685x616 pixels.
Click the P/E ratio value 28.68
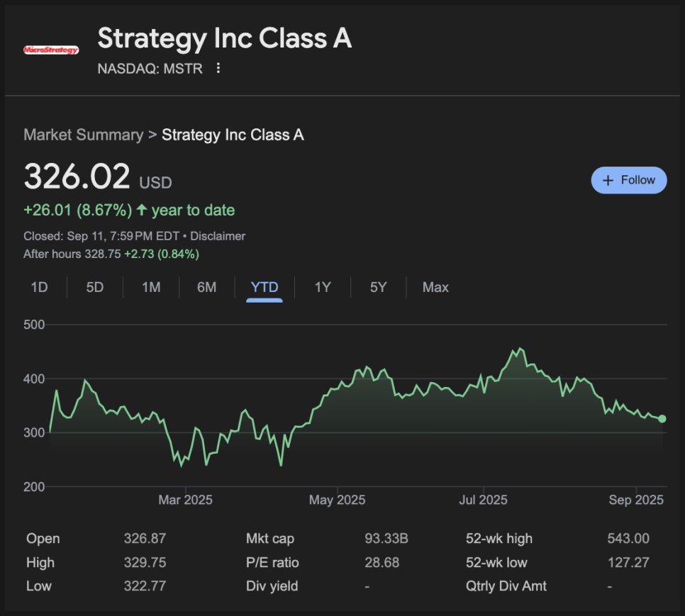pos(382,562)
